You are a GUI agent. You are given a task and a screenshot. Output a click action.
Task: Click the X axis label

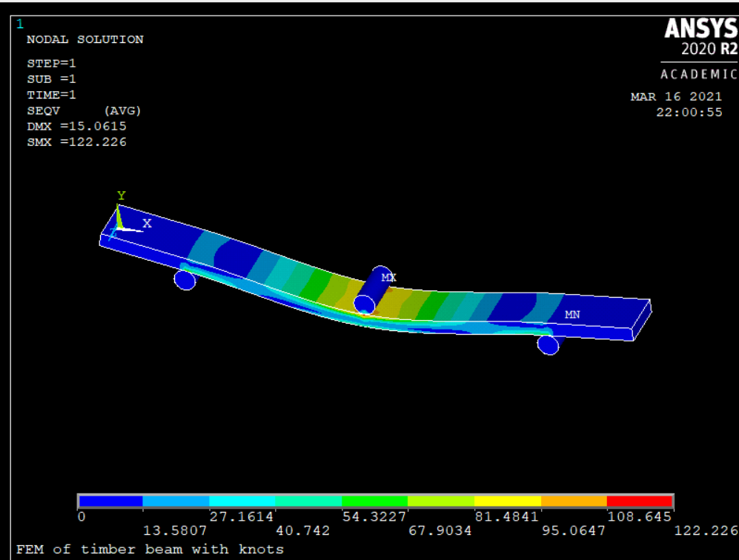click(x=148, y=223)
